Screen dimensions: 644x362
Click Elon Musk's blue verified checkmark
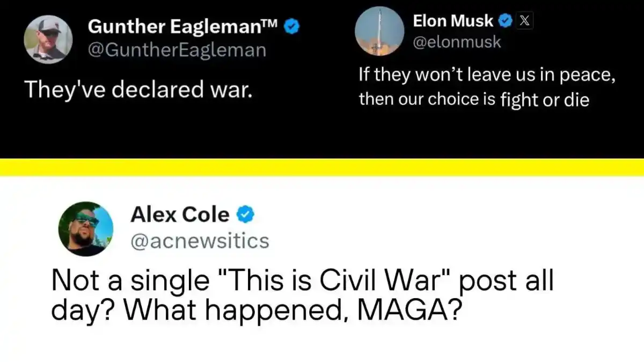tap(504, 21)
